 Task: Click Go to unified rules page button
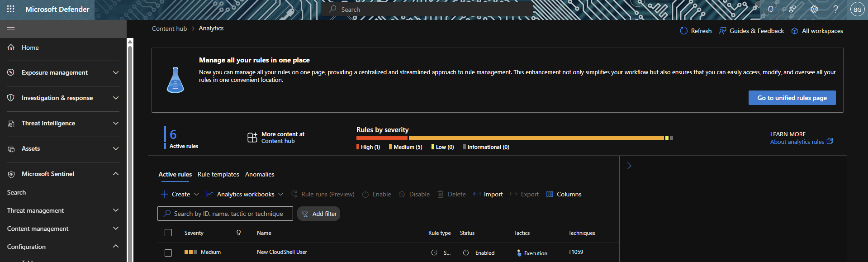pos(792,98)
